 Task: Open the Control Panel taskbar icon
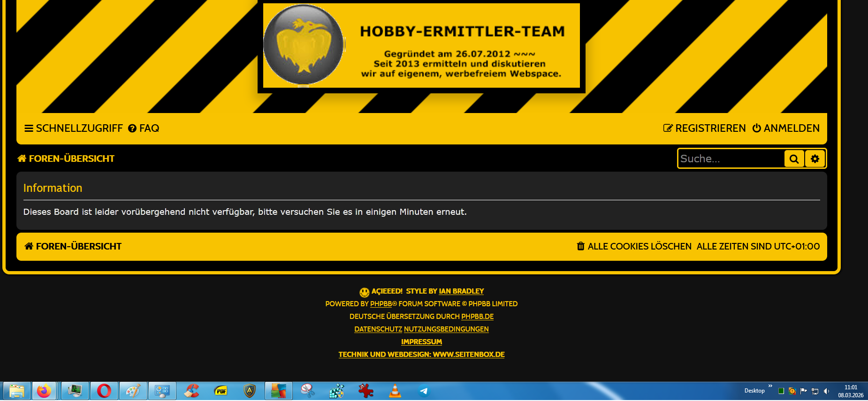click(x=162, y=391)
